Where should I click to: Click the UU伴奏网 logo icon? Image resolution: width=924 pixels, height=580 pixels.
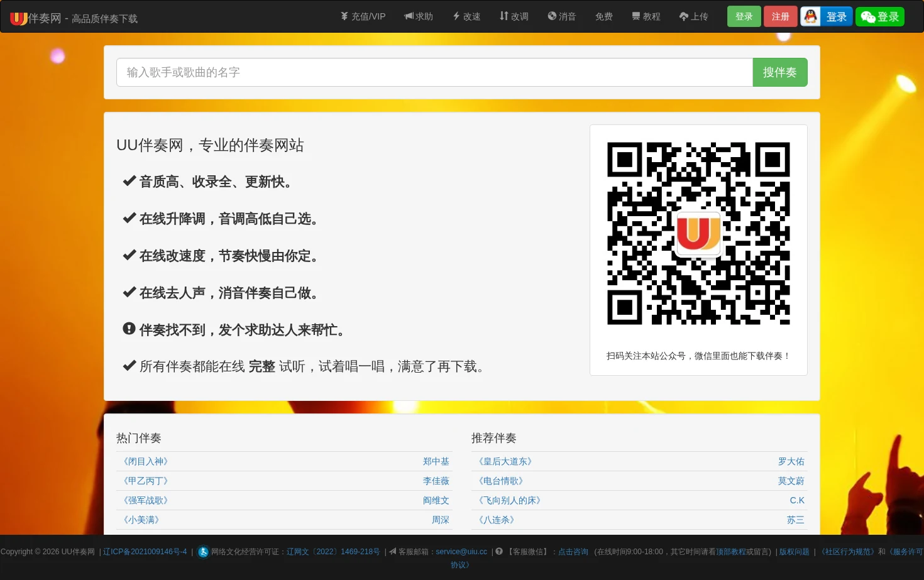[x=19, y=18]
